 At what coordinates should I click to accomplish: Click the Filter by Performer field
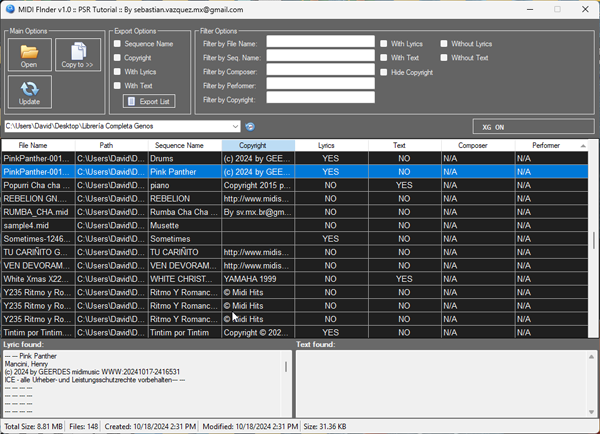321,83
